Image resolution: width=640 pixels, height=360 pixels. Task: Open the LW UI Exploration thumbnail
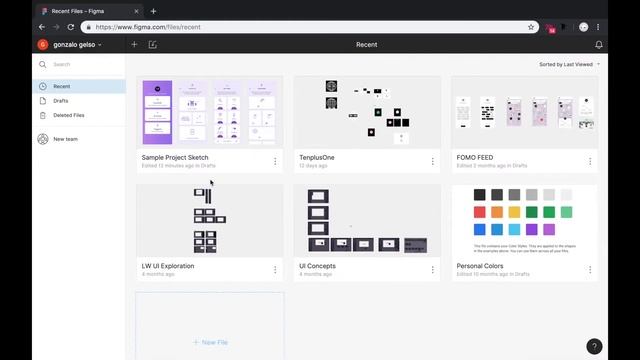210,220
